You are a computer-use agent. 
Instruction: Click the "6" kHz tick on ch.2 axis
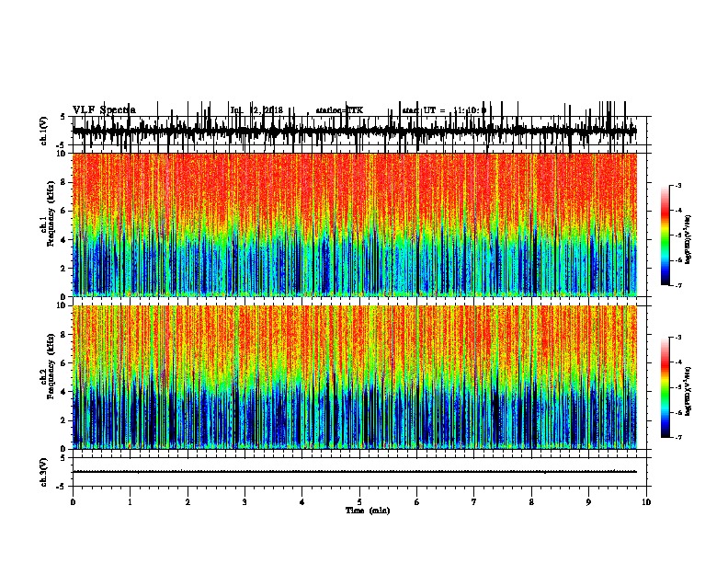[63, 363]
